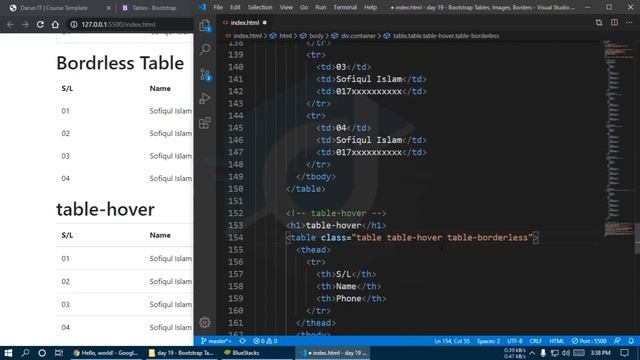Open errors and warnings count in status bar

[265, 341]
